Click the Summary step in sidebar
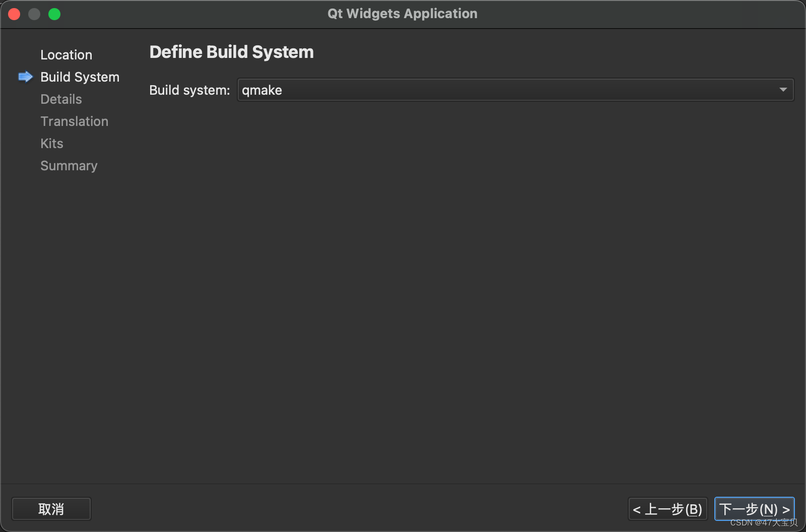The width and height of the screenshot is (806, 532). 69,166
